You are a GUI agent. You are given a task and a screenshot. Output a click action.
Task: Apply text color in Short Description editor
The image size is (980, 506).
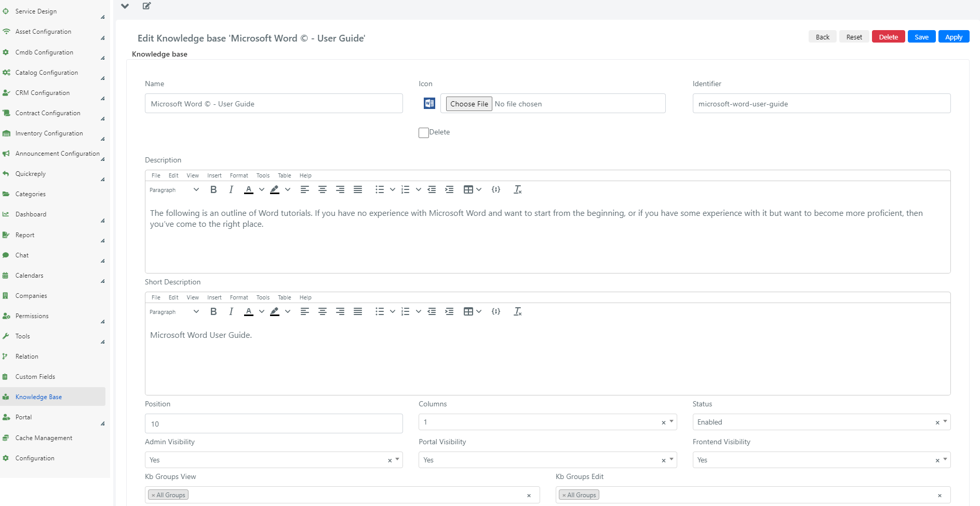point(249,312)
